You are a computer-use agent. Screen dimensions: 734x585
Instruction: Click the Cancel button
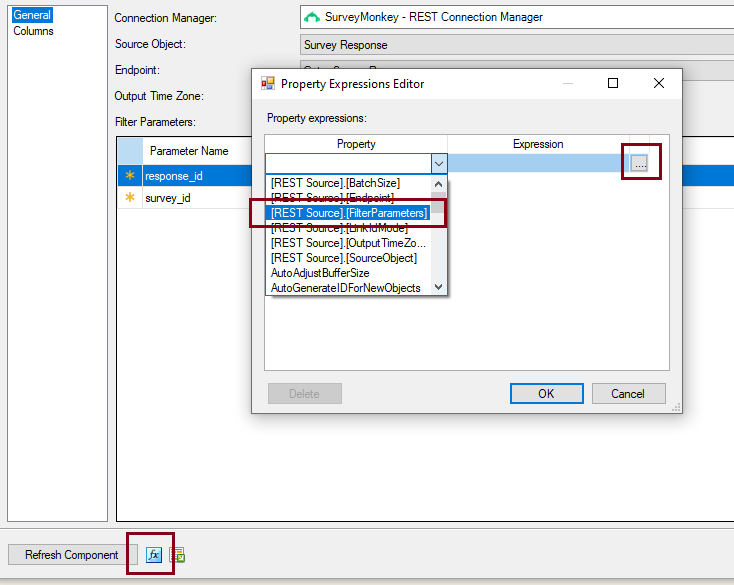pyautogui.click(x=627, y=394)
